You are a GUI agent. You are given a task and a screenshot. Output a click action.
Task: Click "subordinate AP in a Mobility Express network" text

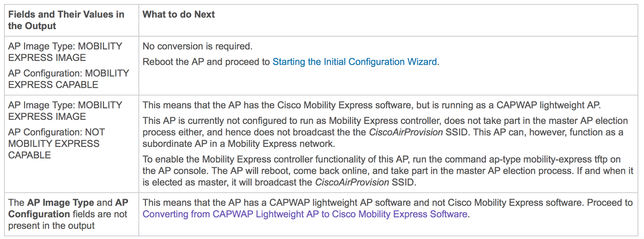tap(238, 144)
